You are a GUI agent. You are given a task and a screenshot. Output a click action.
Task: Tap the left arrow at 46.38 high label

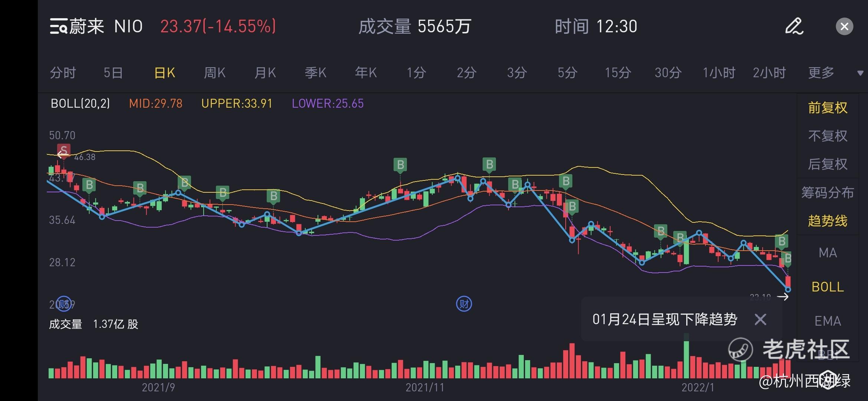62,155
